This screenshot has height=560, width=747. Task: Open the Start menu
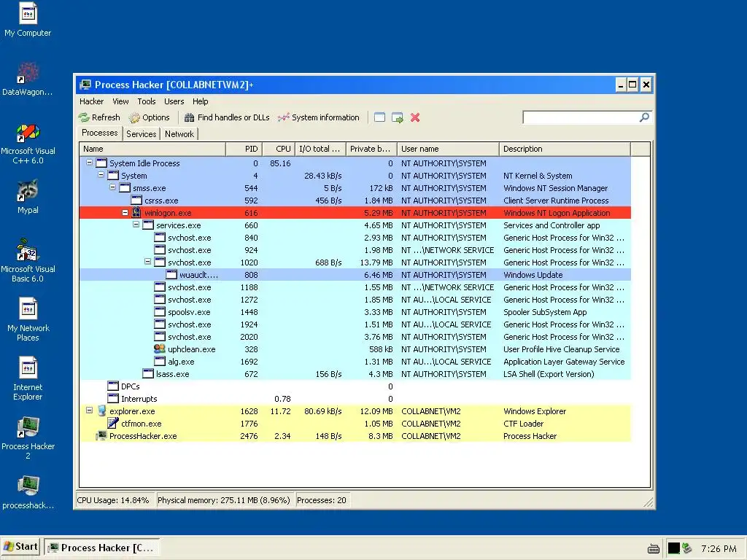(20, 547)
